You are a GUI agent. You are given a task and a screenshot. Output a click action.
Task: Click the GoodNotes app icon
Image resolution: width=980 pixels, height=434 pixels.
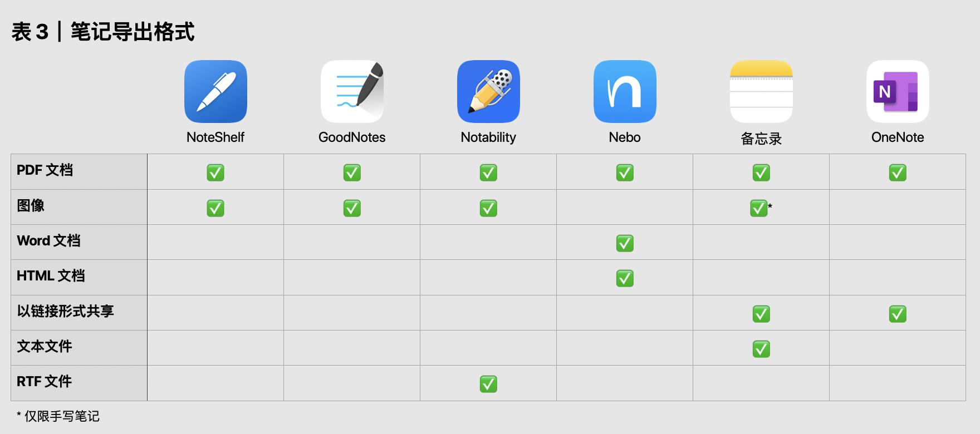[352, 92]
